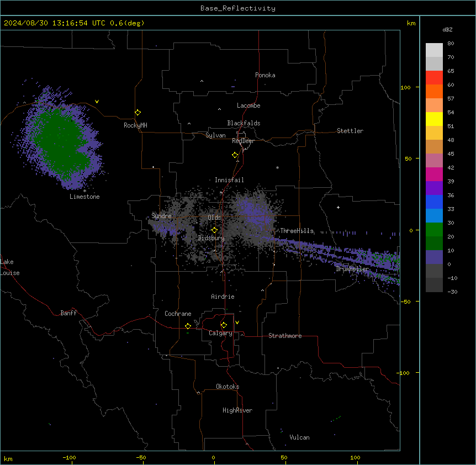Click the red 60–65 dBZ legend swatch

click(x=434, y=78)
